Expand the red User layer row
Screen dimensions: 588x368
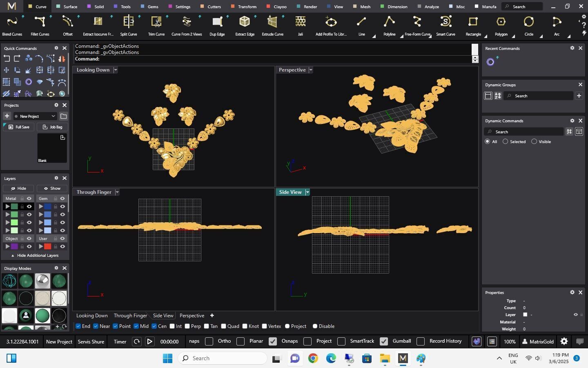click(x=41, y=247)
